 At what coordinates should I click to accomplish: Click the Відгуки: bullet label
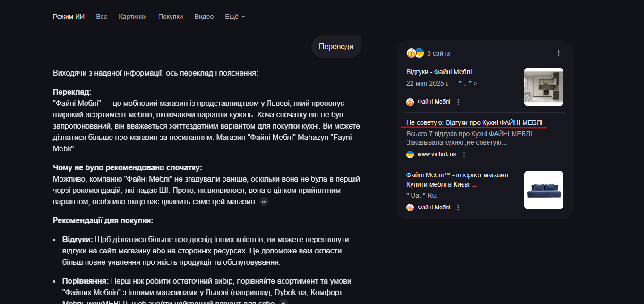pos(77,239)
